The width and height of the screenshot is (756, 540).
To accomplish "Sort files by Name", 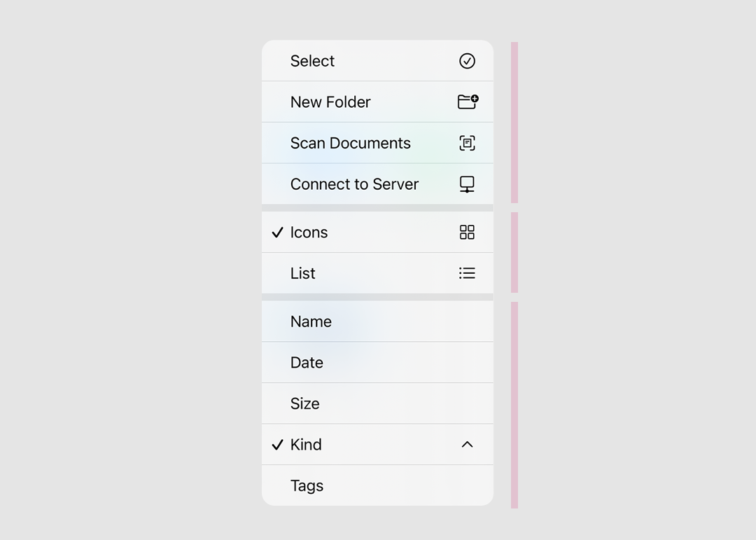I will click(x=311, y=321).
